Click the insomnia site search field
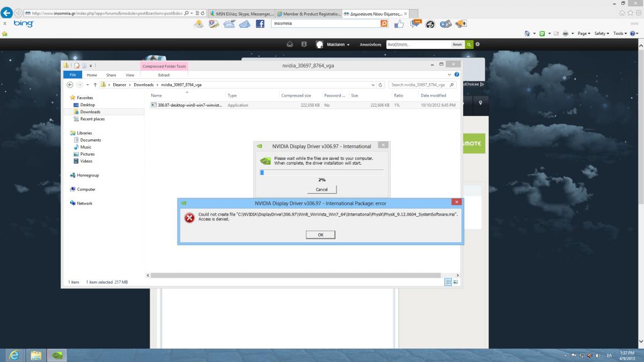The width and height of the screenshot is (644, 362). [418, 45]
